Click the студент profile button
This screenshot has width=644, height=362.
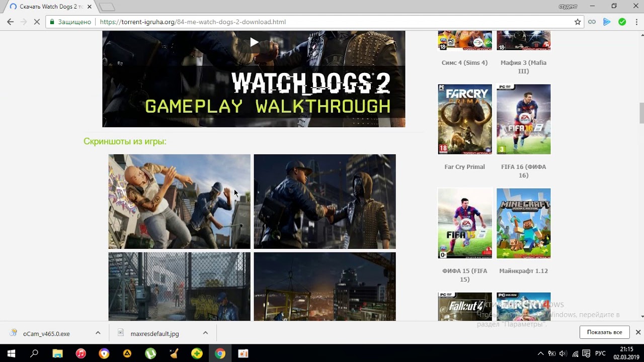tap(568, 6)
